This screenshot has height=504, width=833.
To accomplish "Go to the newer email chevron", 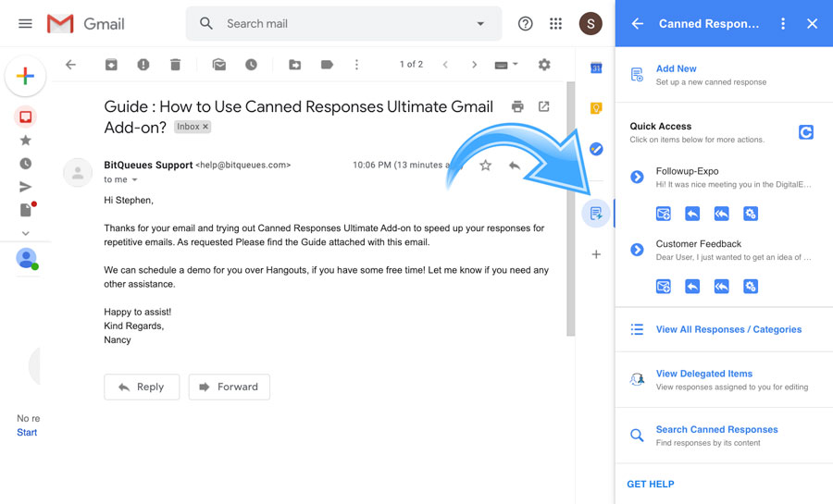I will [445, 65].
